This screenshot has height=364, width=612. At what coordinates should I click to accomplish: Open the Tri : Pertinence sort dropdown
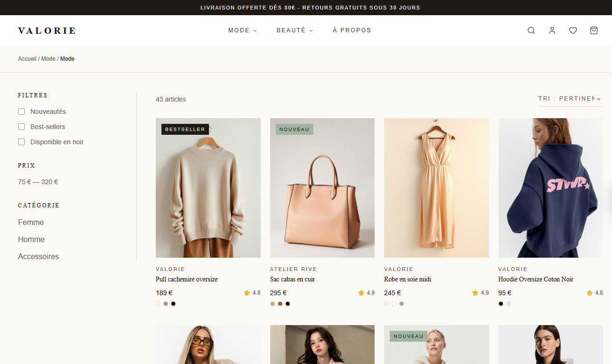click(570, 99)
